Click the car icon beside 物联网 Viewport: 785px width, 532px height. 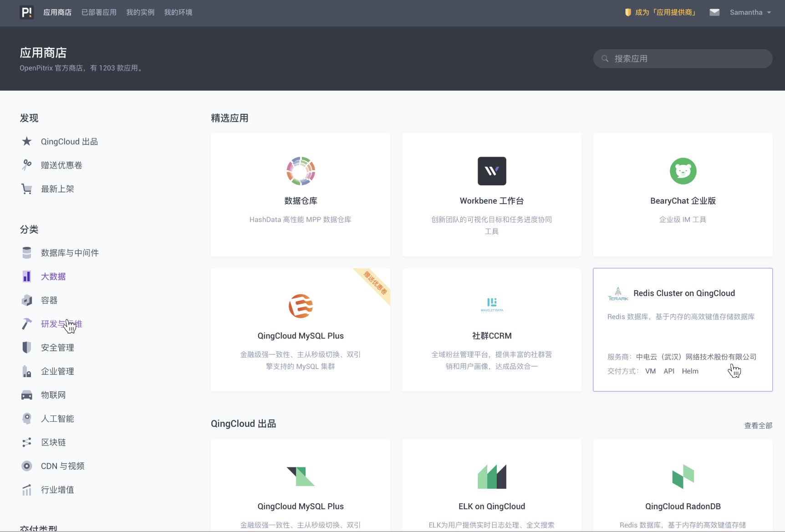point(27,395)
